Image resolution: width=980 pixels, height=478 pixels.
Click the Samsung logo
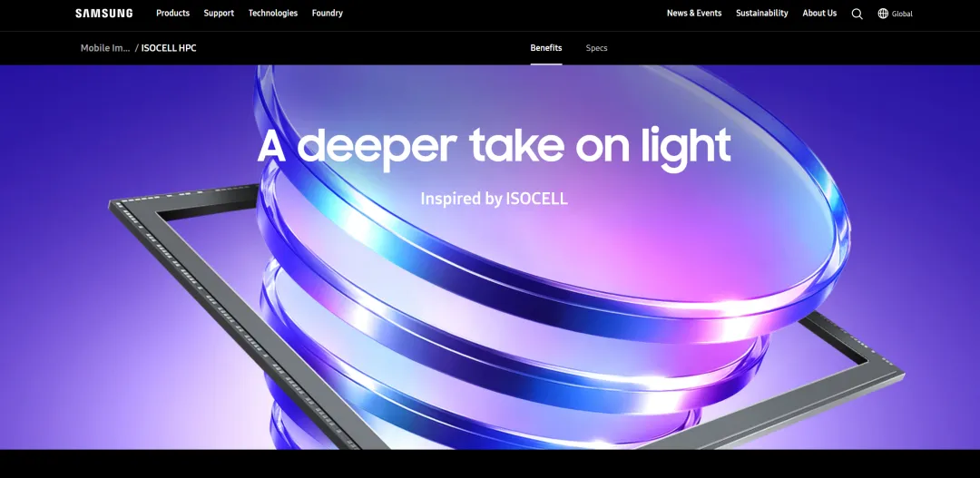pyautogui.click(x=103, y=13)
